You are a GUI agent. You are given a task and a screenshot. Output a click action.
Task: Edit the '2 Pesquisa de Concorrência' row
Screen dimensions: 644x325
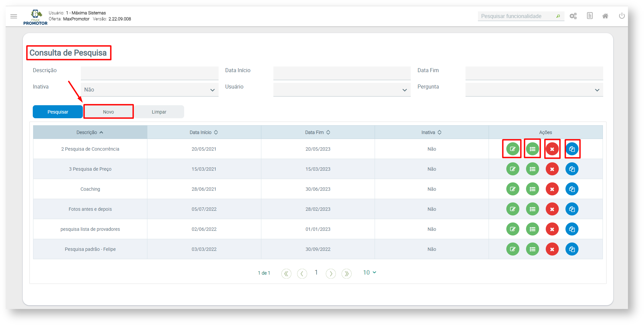[x=512, y=149]
